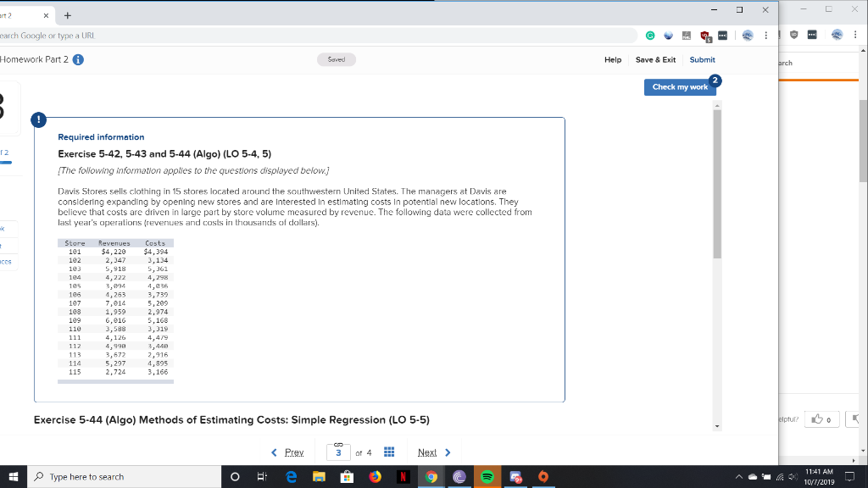The width and height of the screenshot is (868, 488).
Task: Click the Check my work button
Action: coord(681,87)
